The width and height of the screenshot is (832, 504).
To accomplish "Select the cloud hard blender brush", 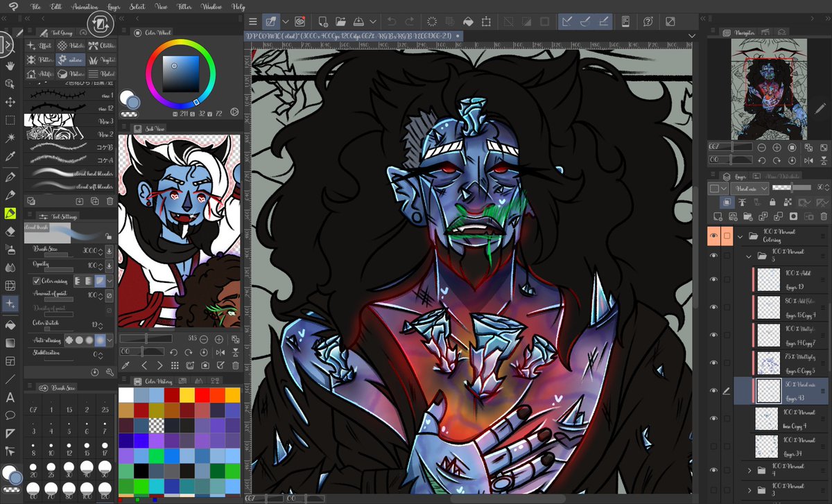I will [69, 174].
